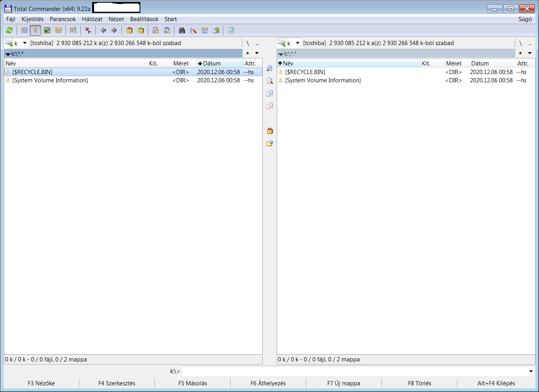Click the F6 Áthelyezés button
539x392 pixels.
[x=268, y=383]
